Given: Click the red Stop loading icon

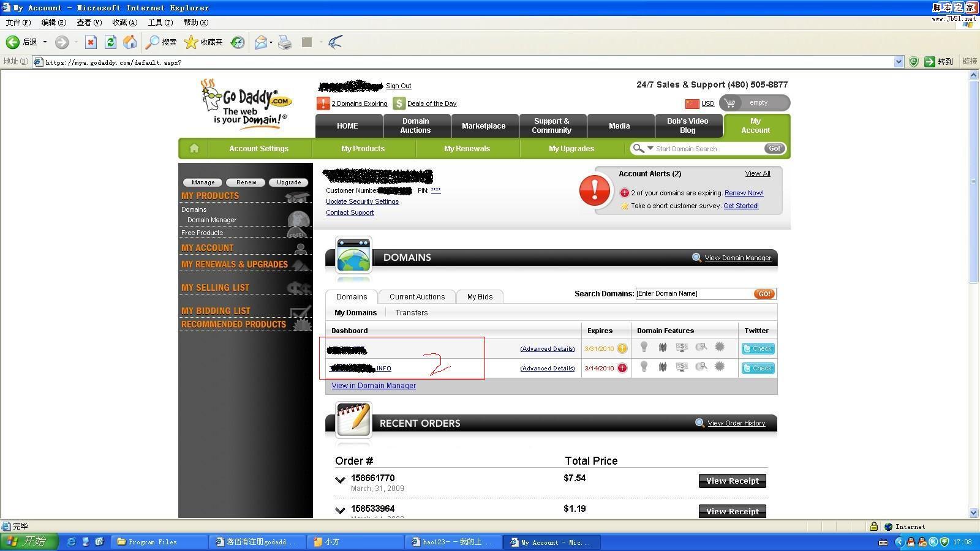Looking at the screenshot, I should tap(91, 42).
